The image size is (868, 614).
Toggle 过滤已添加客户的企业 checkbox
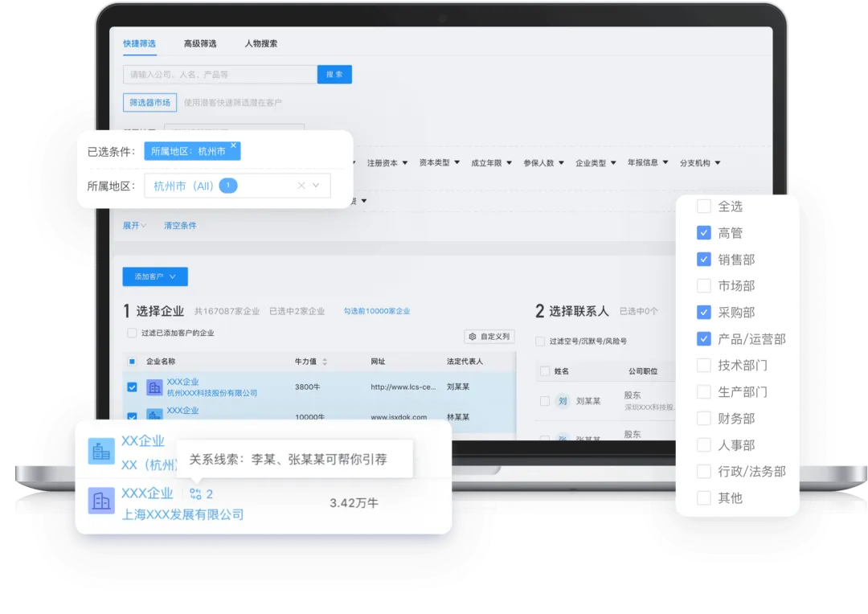click(132, 333)
